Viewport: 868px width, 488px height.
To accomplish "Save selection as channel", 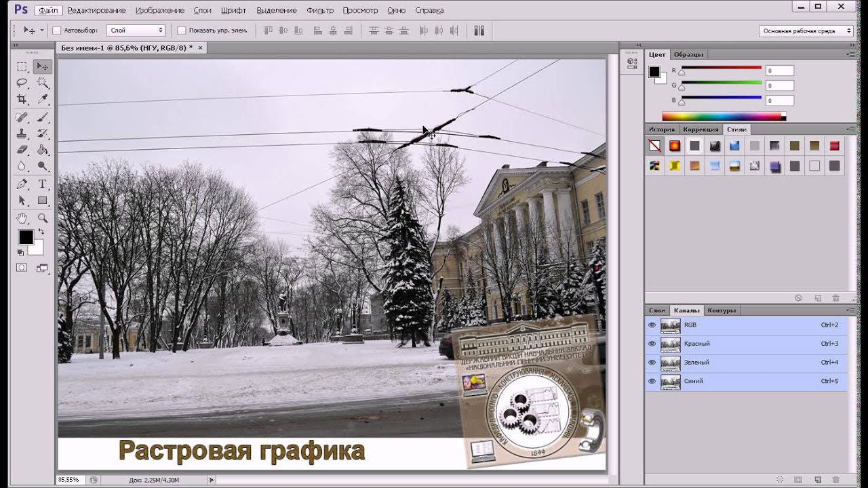I will click(798, 479).
